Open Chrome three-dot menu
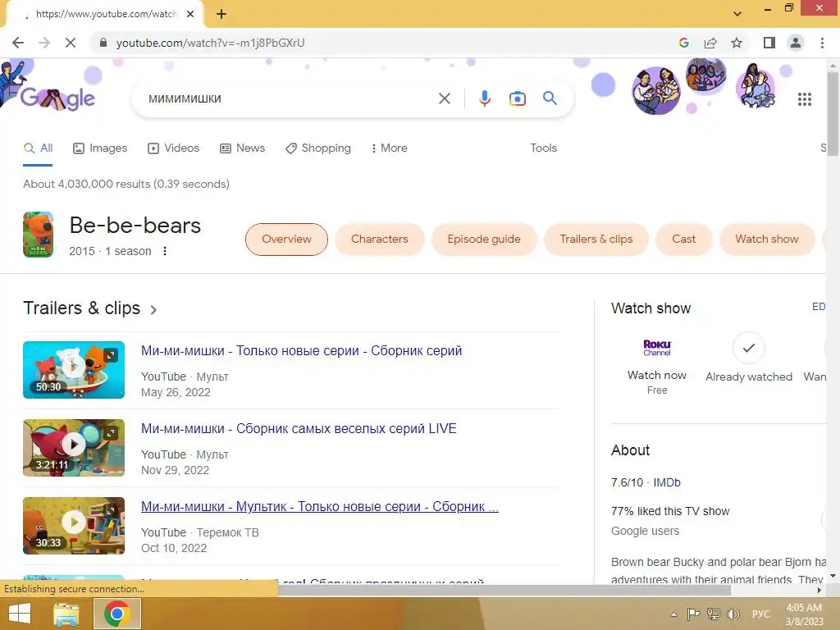 [x=822, y=43]
